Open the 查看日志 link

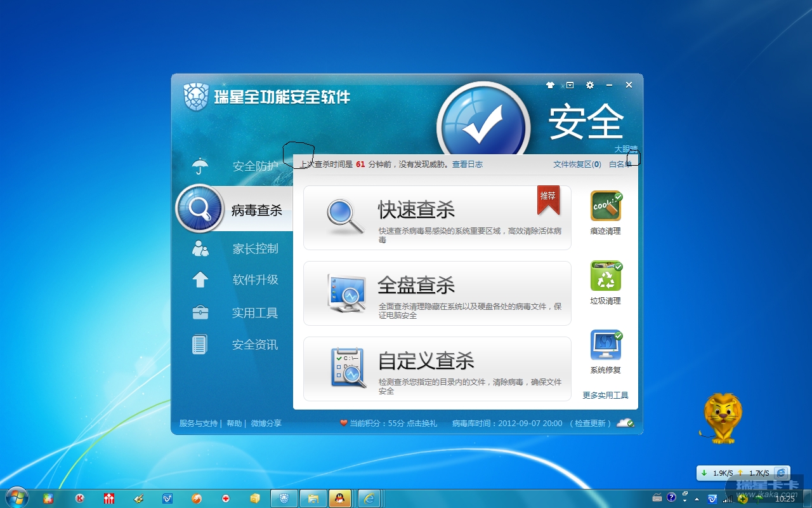click(468, 164)
